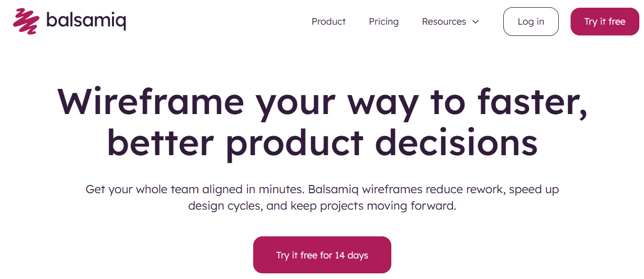Click the word better in the headline
Viewport: 644px width, 279px height.
click(160, 142)
